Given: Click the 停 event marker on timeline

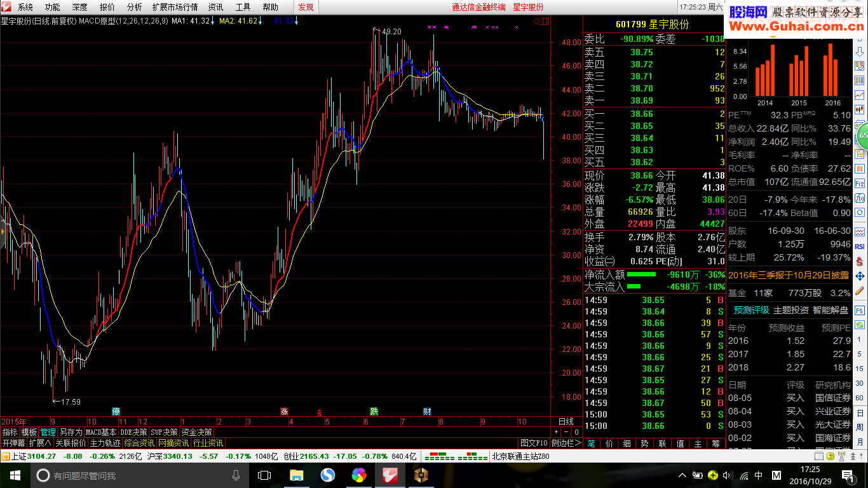Looking at the screenshot, I should tap(116, 411).
